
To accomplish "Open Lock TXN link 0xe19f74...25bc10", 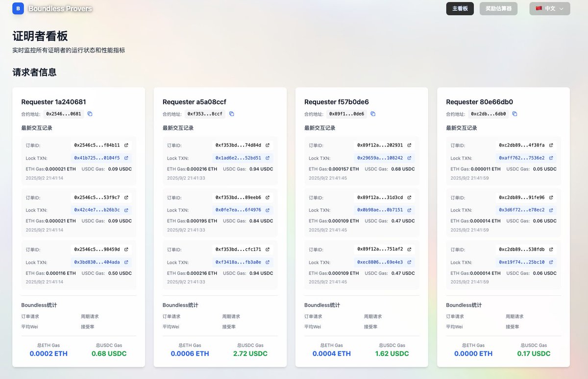I will point(522,262).
